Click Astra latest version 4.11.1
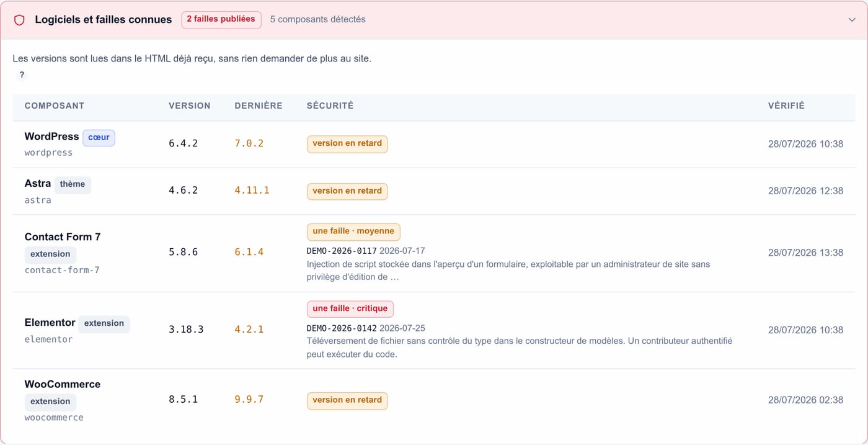The image size is (868, 445). [252, 191]
